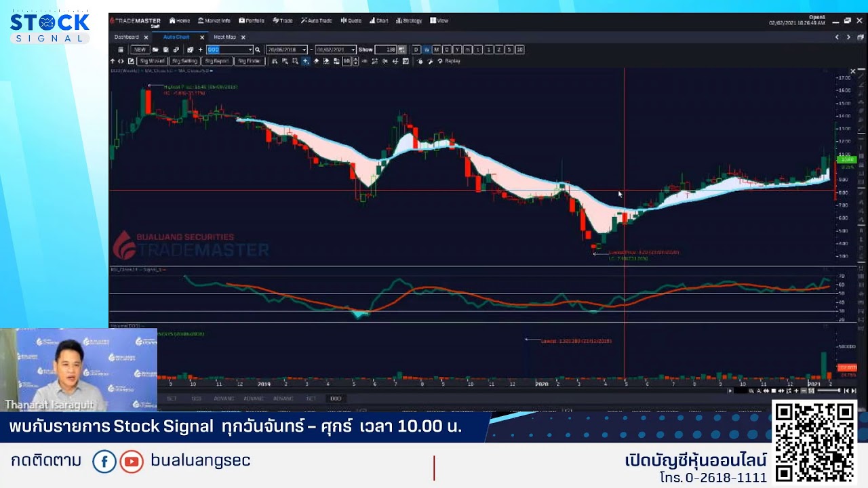This screenshot has height=488, width=868.
Task: Open the Market Info menu
Action: (214, 20)
